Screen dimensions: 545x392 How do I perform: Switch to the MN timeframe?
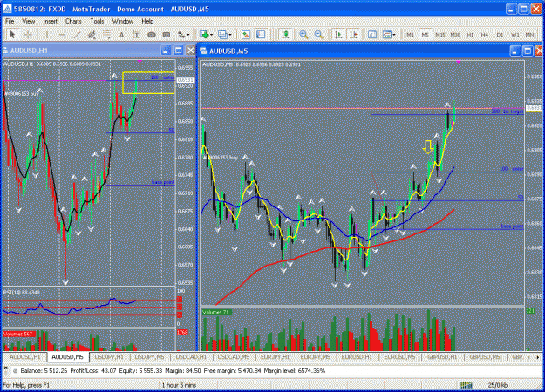[x=529, y=35]
